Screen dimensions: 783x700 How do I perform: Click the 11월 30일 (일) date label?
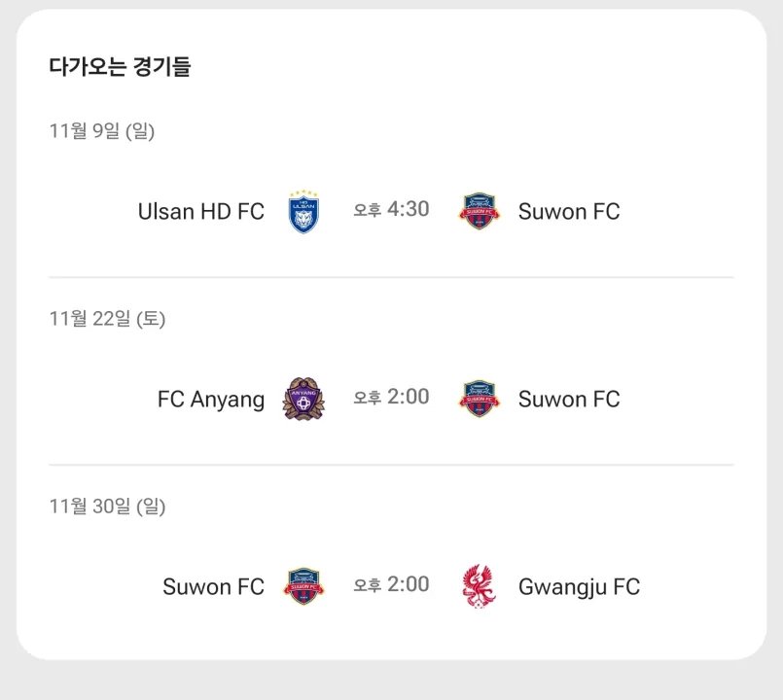point(107,507)
